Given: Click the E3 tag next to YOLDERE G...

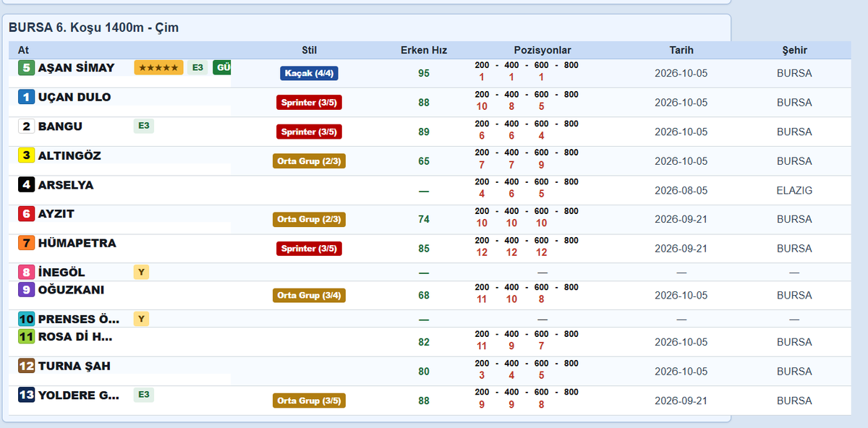Looking at the screenshot, I should coord(144,395).
